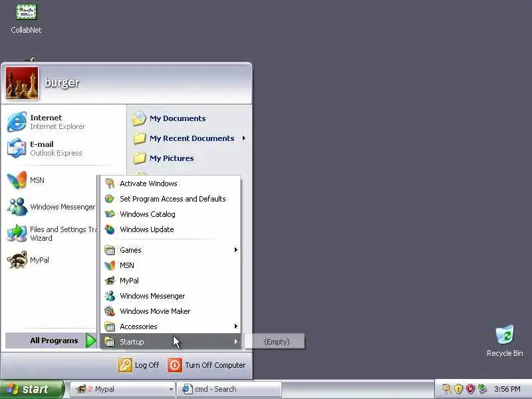Click the Set Program Access icon
532x399 pixels.
[110, 199]
